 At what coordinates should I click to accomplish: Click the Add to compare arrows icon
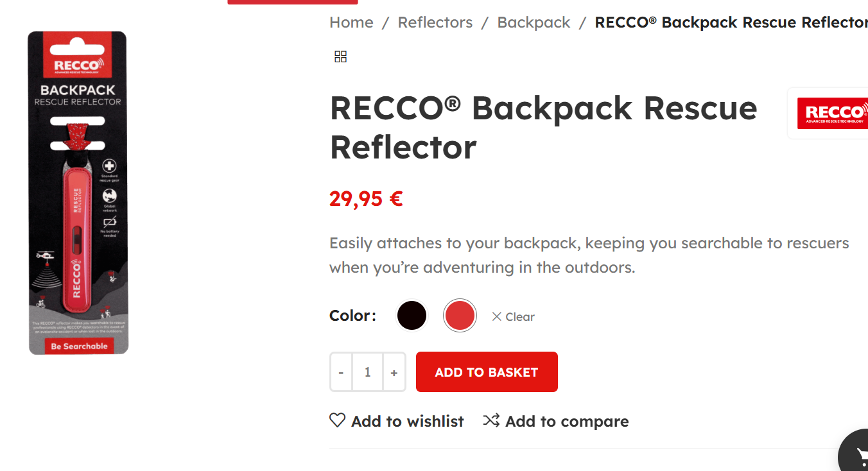(491, 420)
